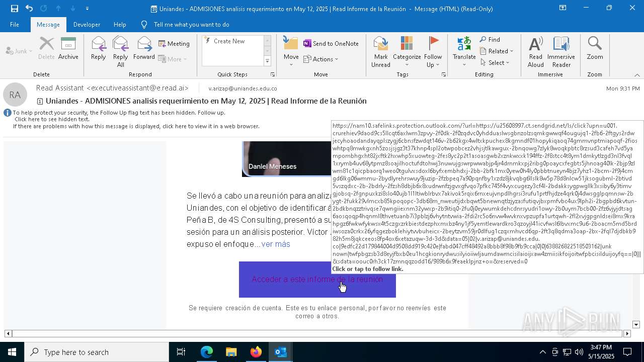Open the File menu
The image size is (644, 362).
click(15, 24)
